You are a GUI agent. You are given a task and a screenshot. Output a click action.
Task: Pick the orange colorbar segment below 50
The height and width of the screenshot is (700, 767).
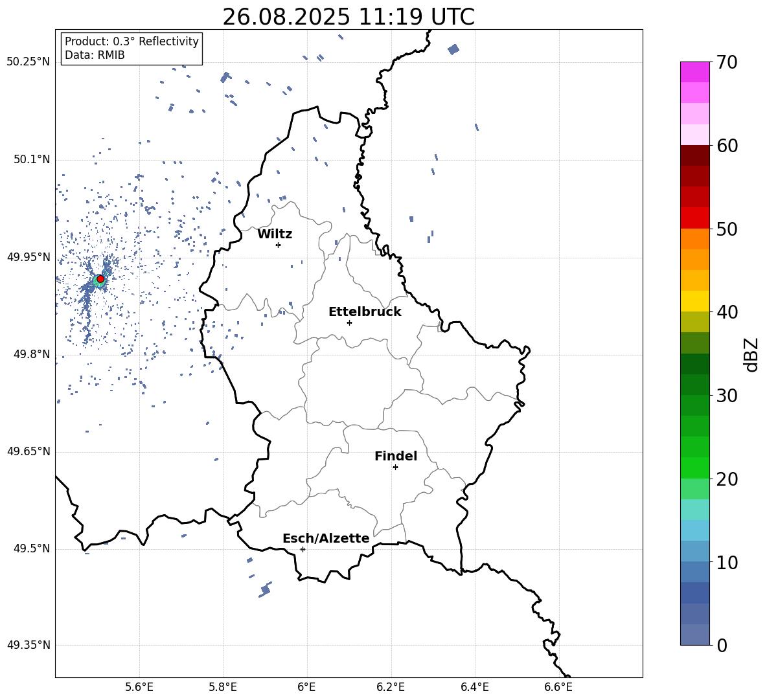694,239
